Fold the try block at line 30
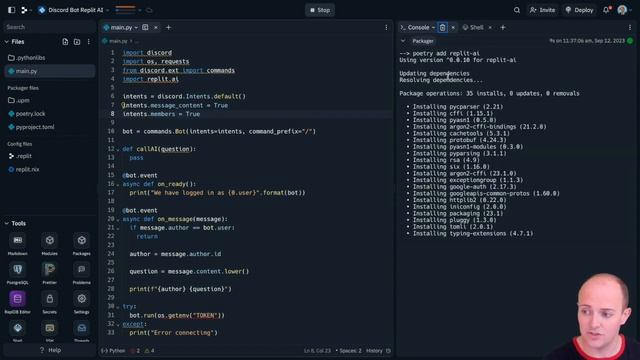 click(118, 307)
